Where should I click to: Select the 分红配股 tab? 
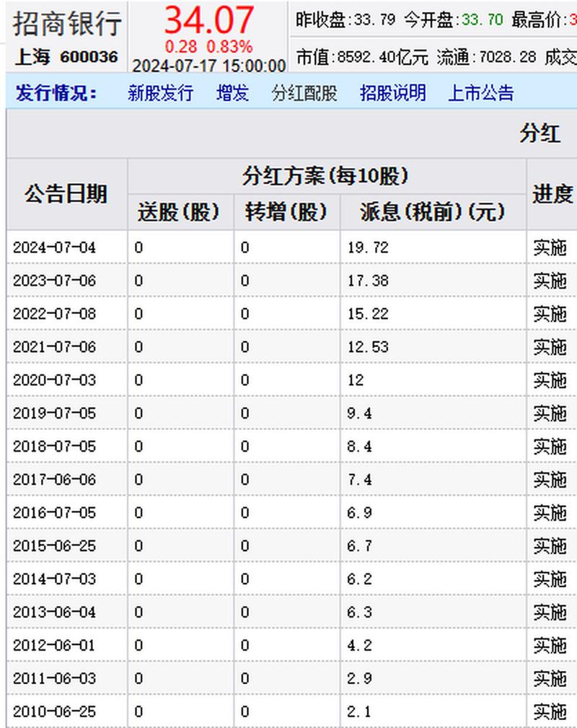point(304,93)
